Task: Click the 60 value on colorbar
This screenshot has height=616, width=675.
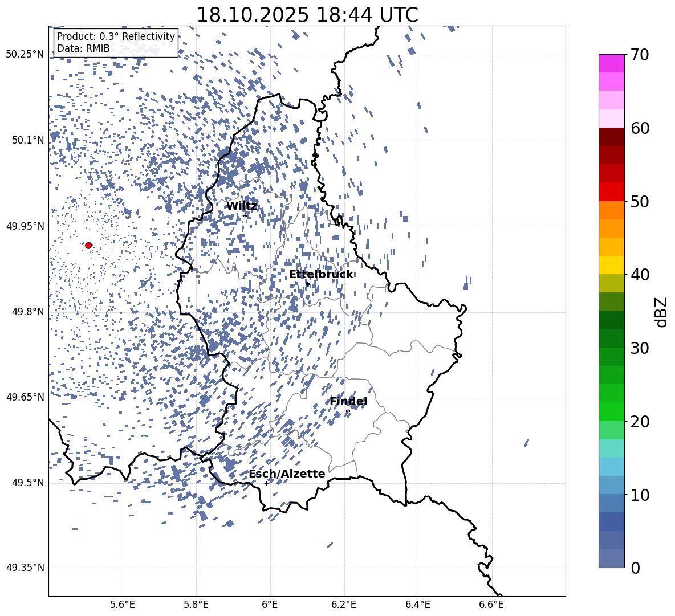Action: tap(640, 128)
